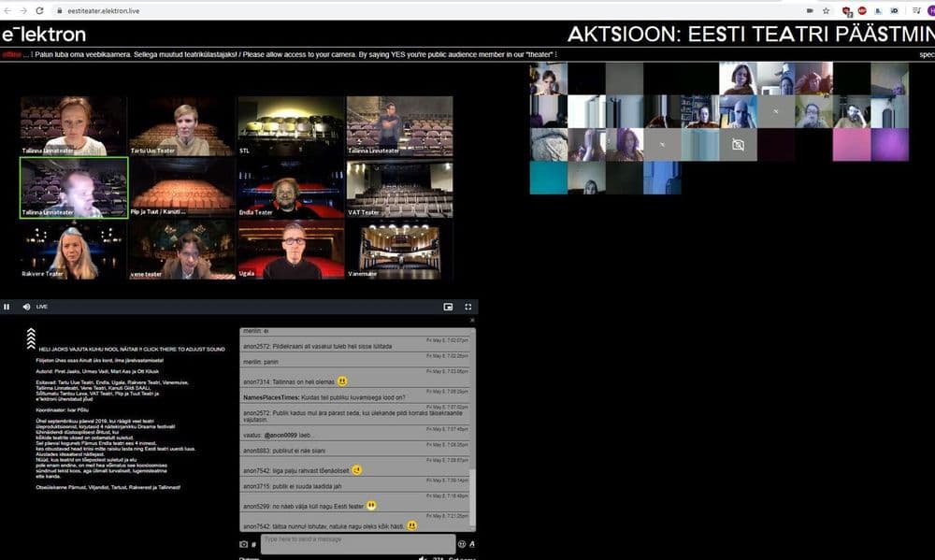
Task: Close the chat panel with the X
Action: pos(472,321)
